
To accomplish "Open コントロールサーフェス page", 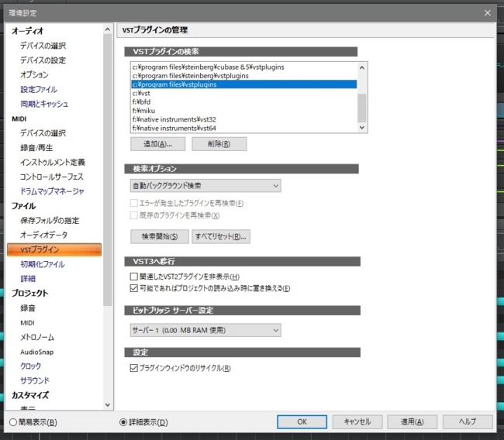I will (x=52, y=177).
